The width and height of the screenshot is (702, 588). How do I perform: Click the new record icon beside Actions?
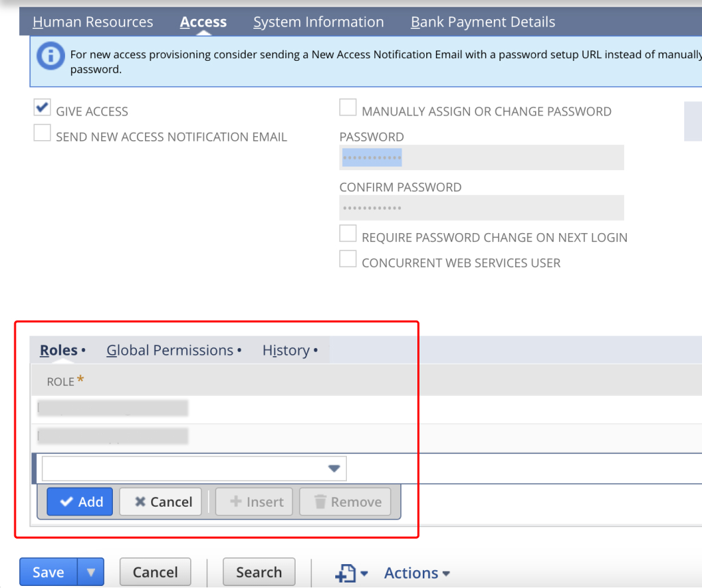click(x=346, y=573)
